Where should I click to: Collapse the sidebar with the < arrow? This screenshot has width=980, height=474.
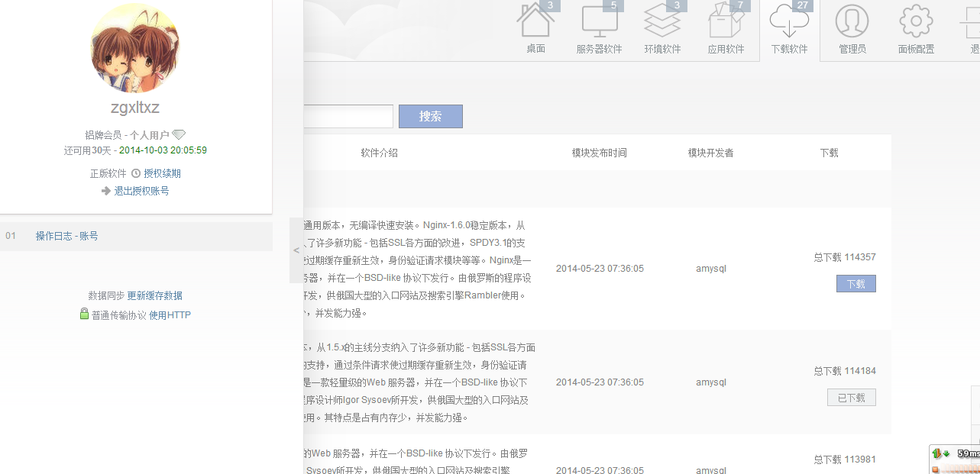(296, 250)
